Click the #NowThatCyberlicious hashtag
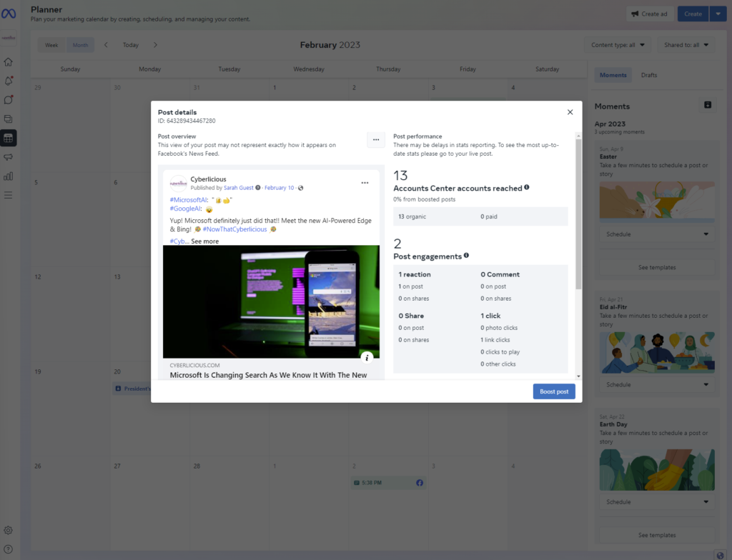This screenshot has width=732, height=560. coord(234,229)
